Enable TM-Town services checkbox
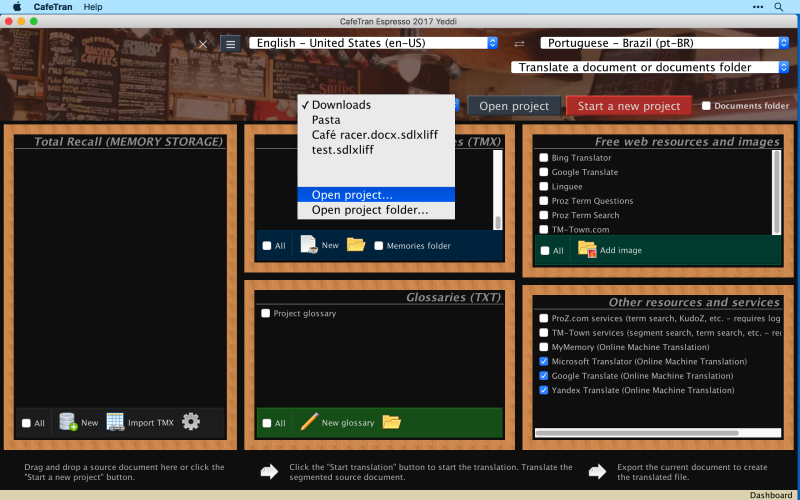Screen dimensions: 800x500 coord(544,333)
